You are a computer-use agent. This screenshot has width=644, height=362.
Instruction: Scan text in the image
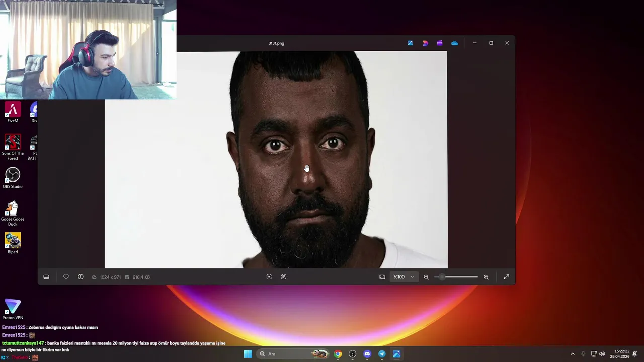pos(284,277)
